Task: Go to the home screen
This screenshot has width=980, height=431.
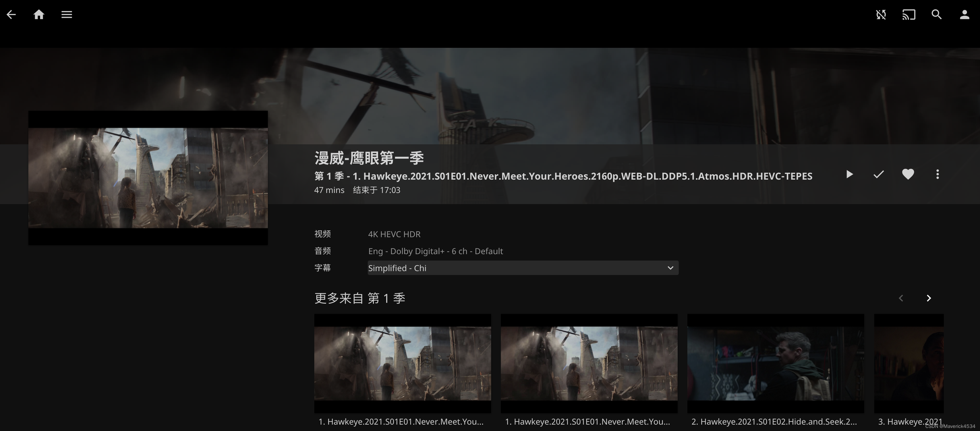Action: [39, 14]
